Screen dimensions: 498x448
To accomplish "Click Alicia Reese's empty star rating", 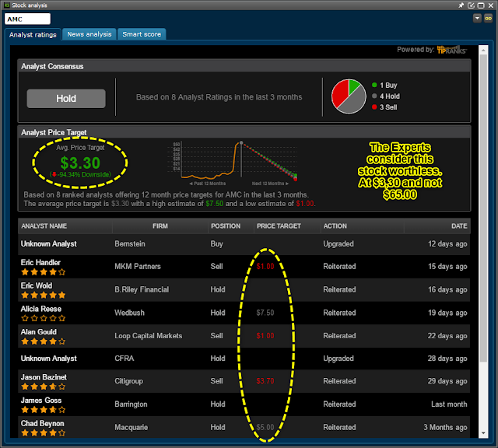I will coord(44,318).
